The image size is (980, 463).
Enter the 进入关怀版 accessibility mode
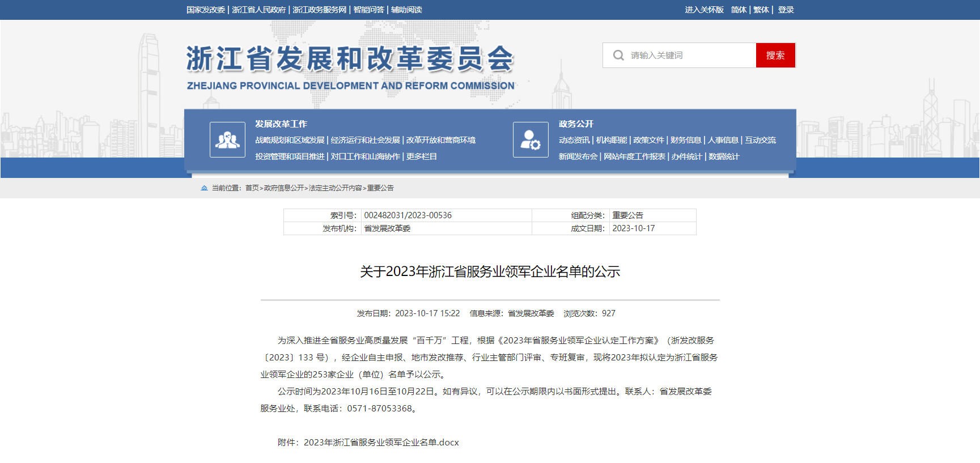coord(704,10)
